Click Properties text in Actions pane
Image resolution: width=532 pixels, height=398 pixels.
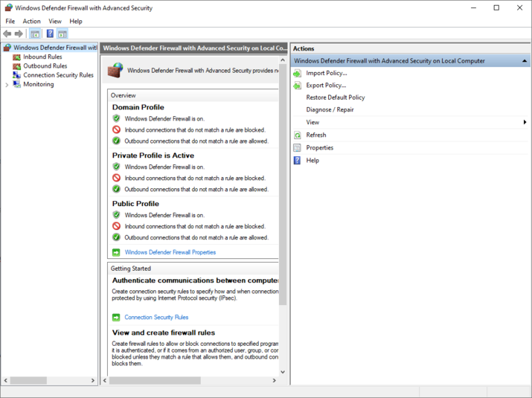click(x=320, y=147)
